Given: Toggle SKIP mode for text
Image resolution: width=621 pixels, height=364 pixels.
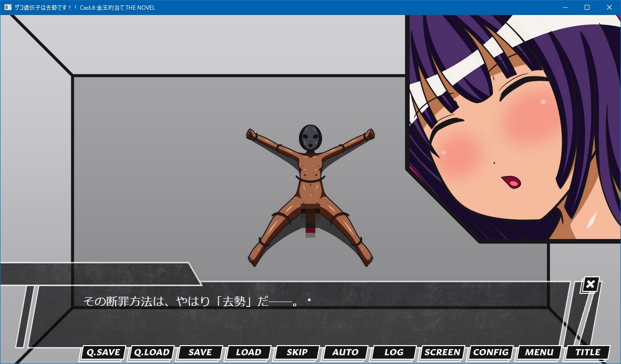Looking at the screenshot, I should tap(297, 352).
